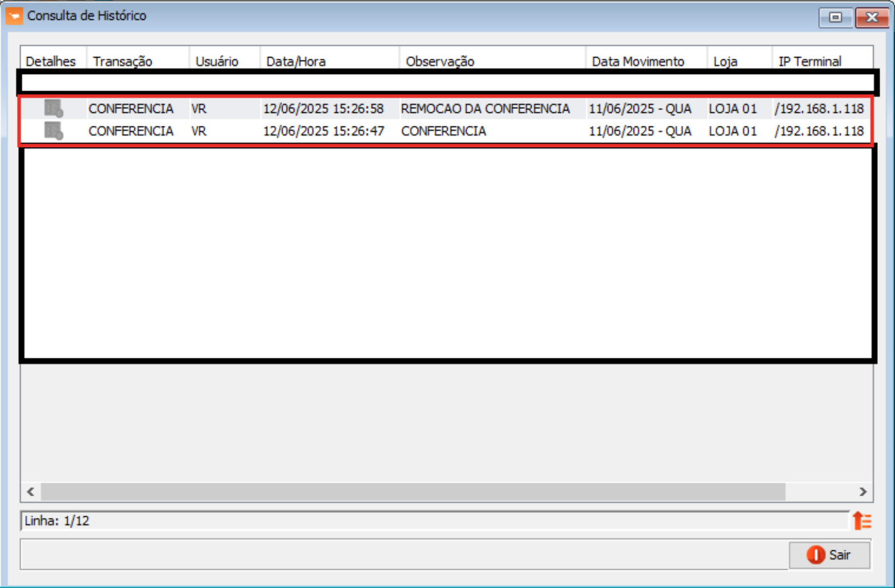
Task: Open details icon for REMOCAO DA CONFERENCIA row
Action: click(x=54, y=108)
